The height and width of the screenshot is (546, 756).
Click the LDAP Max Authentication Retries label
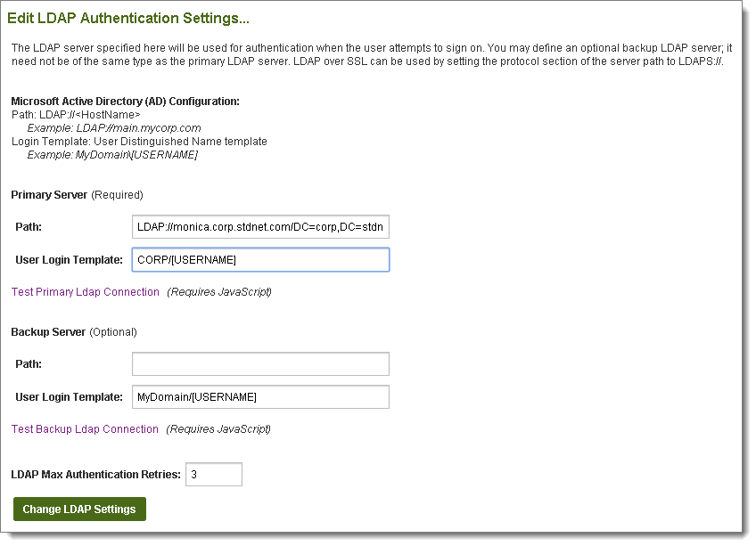pos(96,474)
